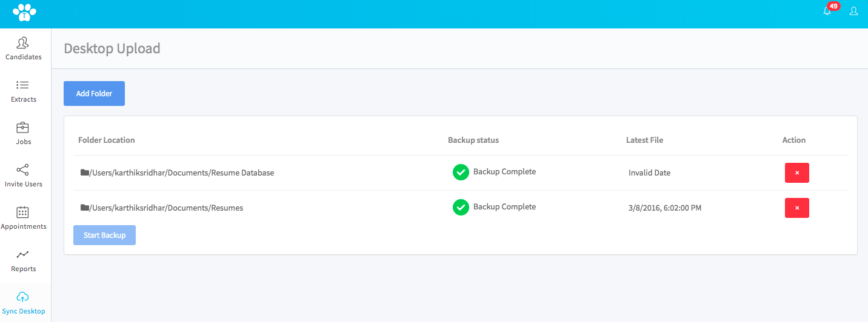Open the user profile icon
Viewport: 868px width, 322px height.
853,11
